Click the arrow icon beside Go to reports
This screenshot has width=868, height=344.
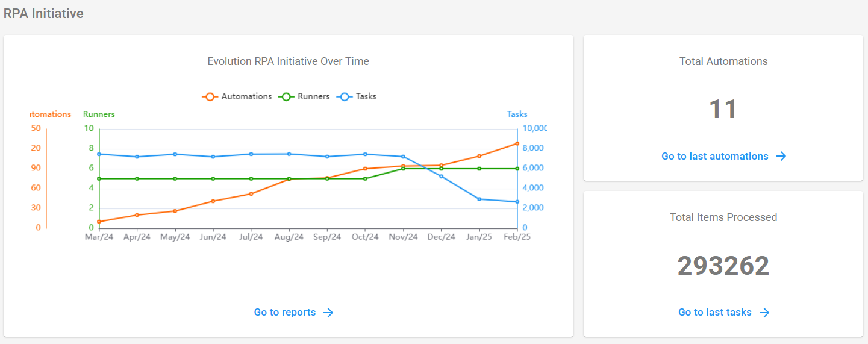[x=328, y=312]
